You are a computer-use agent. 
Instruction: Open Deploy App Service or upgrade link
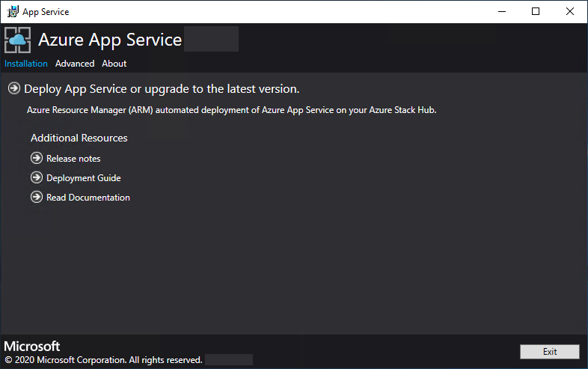pos(162,89)
